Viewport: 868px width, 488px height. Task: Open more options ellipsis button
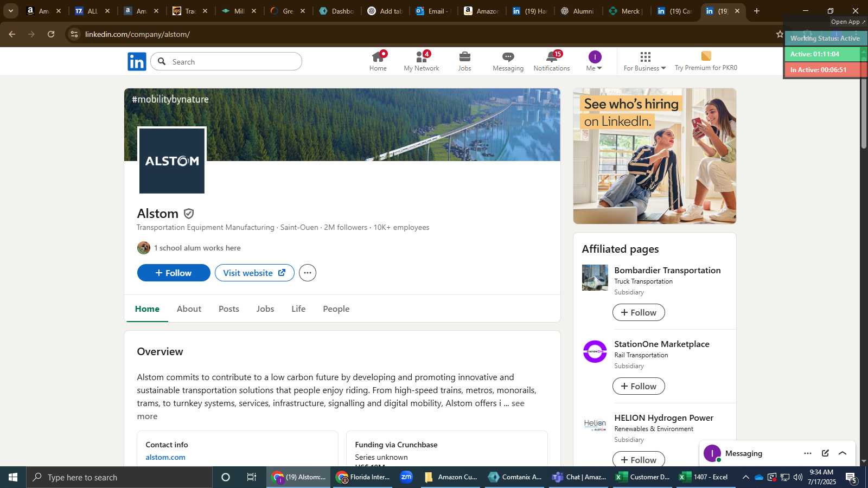tap(308, 273)
